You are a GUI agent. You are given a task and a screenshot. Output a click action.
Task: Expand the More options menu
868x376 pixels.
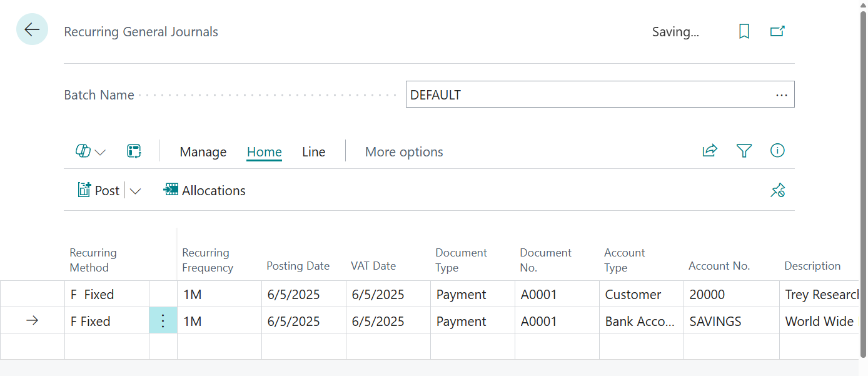pyautogui.click(x=403, y=151)
